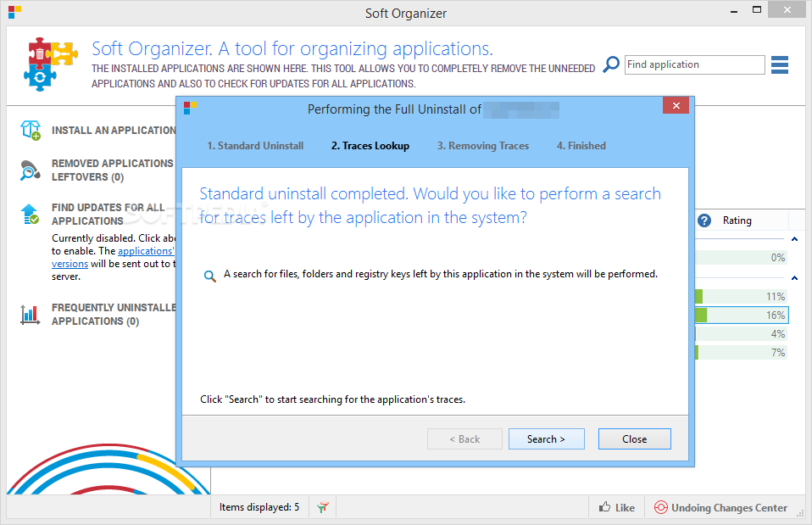Viewport: 812px width, 525px height.
Task: Click the main window title bar icon
Action: (14, 13)
